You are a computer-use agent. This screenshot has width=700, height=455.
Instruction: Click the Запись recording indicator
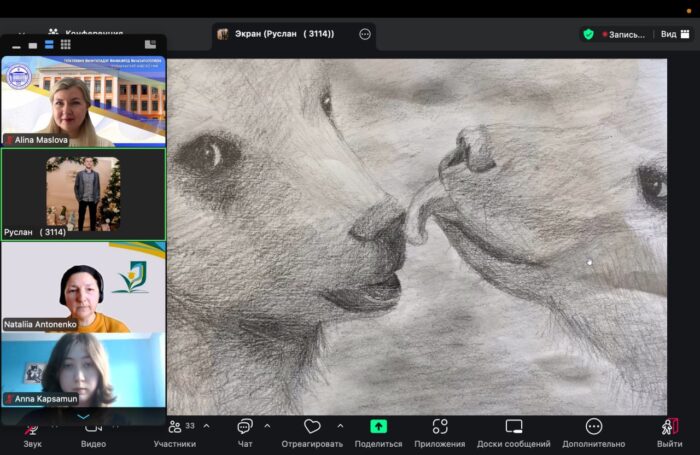click(x=626, y=34)
